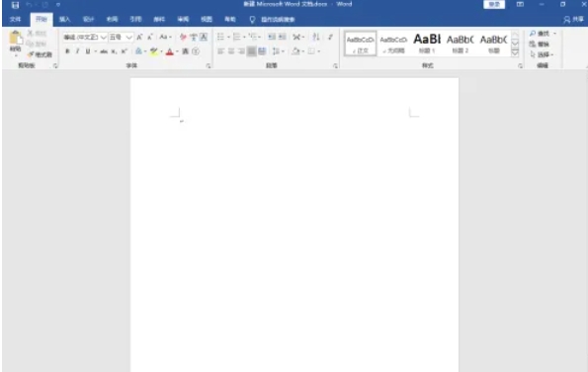Open the Customize Quick Access Toolbar arrow
Image resolution: width=588 pixels, height=372 pixels.
point(58,5)
